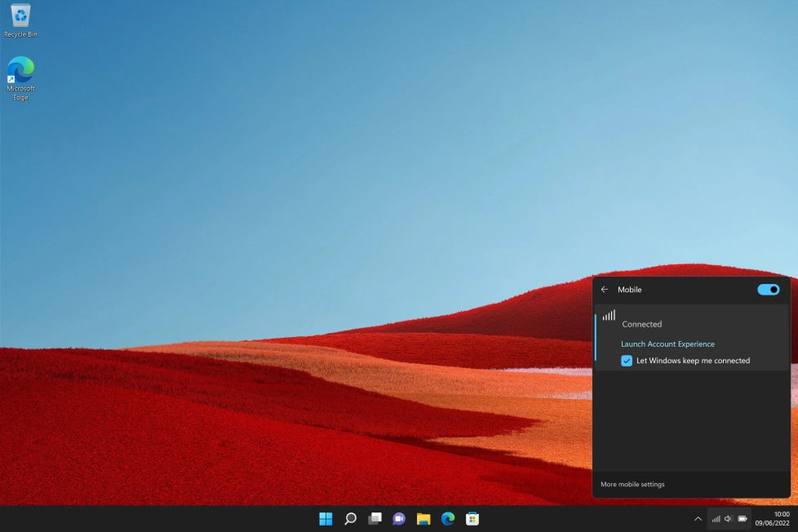798x532 pixels.
Task: Open More mobile settings
Action: 632,484
